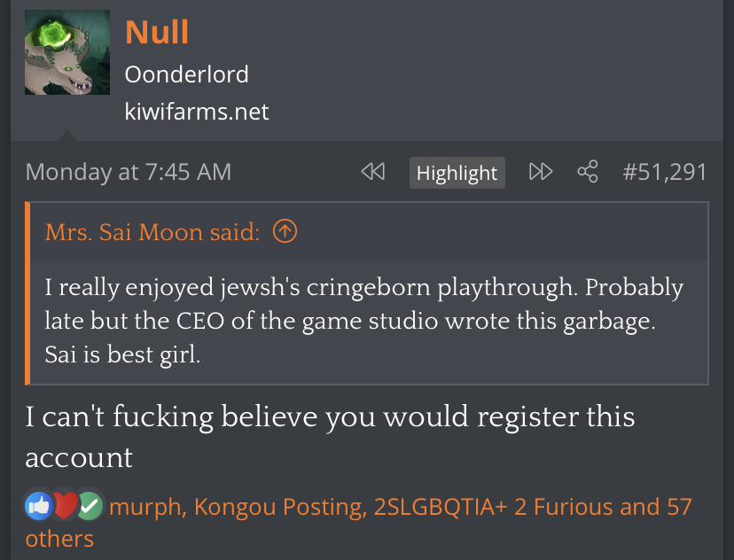Click the kiwifarms.net text under username
734x560 pixels.
coord(197,112)
